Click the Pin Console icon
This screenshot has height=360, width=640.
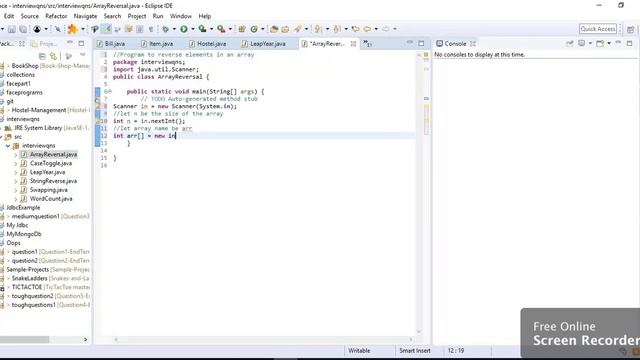click(570, 43)
